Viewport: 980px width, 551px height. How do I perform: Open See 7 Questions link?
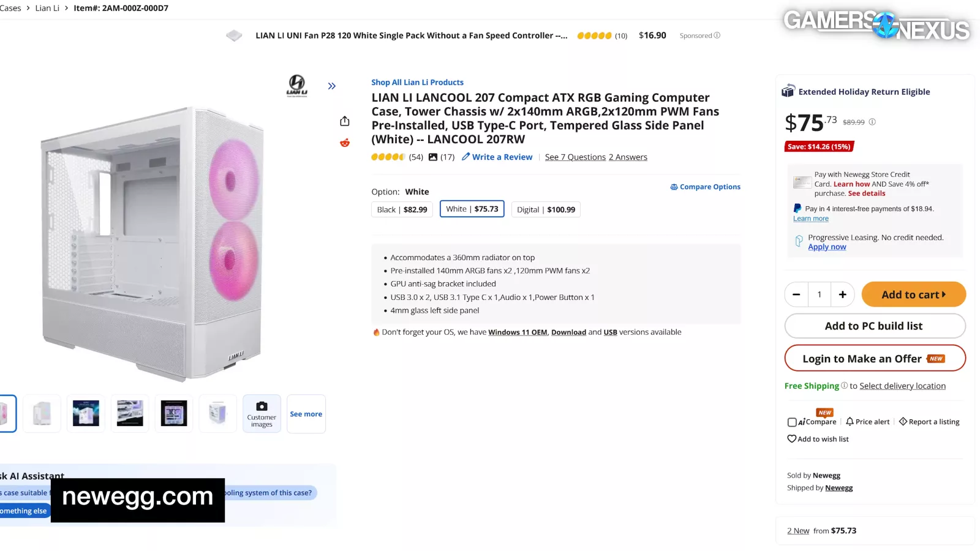point(575,157)
